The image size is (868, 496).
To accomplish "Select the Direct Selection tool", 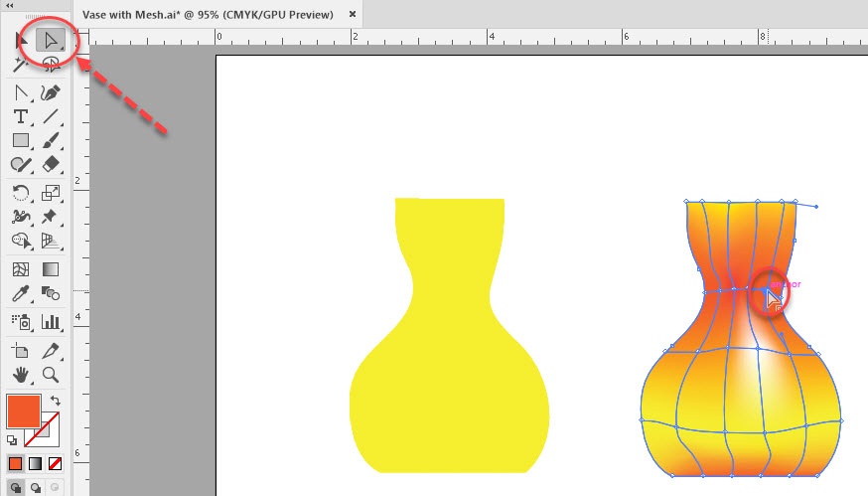I will (49, 41).
